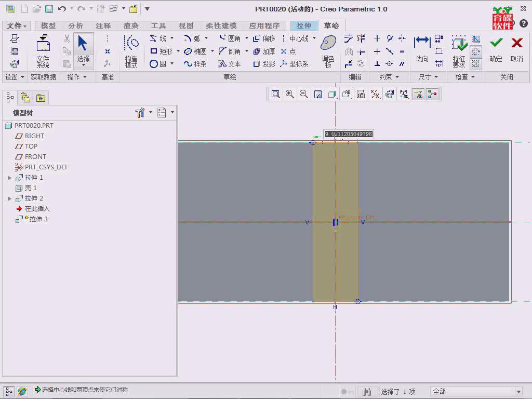Open the sketch Palette (调色板)

(328, 51)
